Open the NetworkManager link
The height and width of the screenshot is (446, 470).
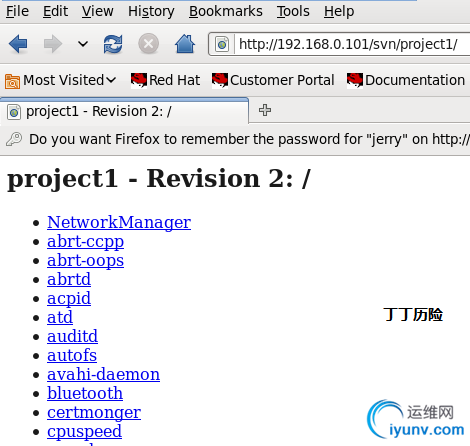(119, 222)
